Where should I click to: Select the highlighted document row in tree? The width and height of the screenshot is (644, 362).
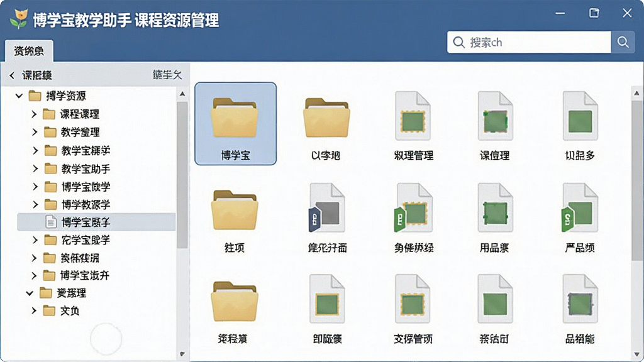pos(96,222)
